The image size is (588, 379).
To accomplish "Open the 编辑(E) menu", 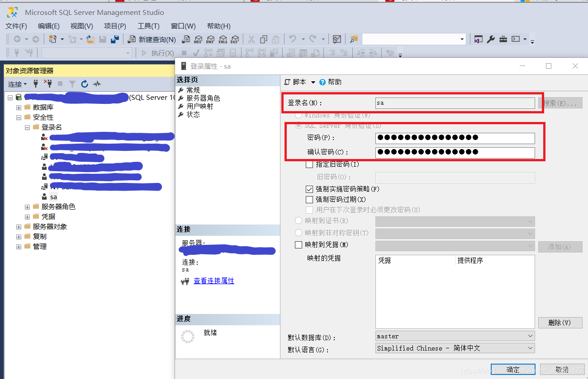I will tap(49, 26).
